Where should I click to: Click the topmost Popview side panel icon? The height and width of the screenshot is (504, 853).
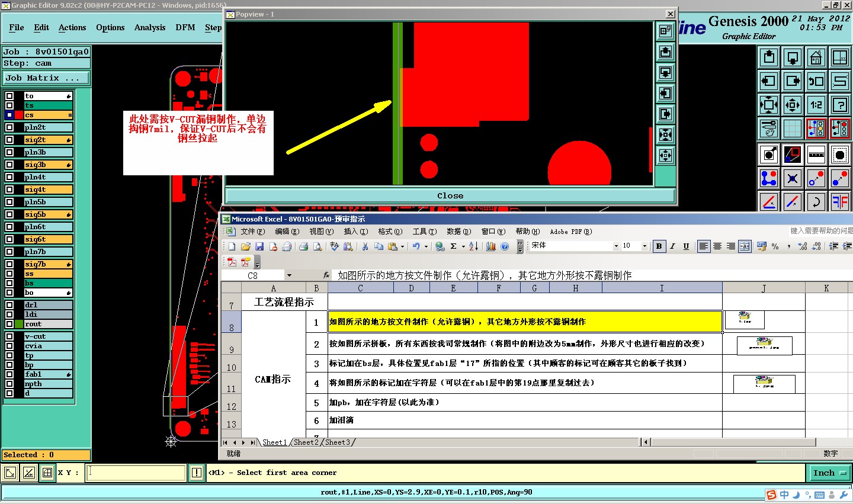point(665,31)
